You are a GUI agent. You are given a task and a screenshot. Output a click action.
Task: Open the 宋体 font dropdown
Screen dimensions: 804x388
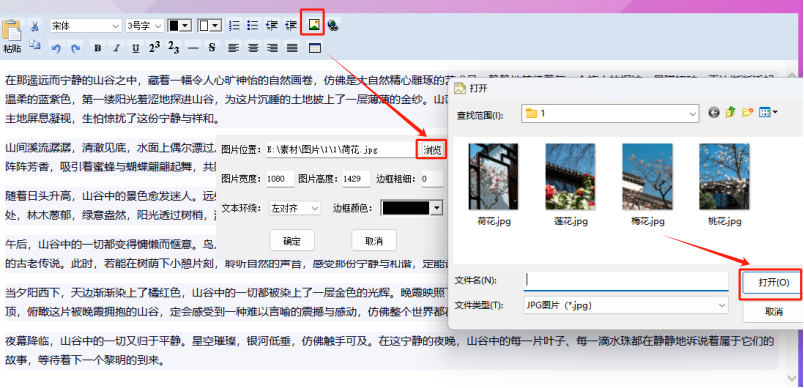(86, 26)
